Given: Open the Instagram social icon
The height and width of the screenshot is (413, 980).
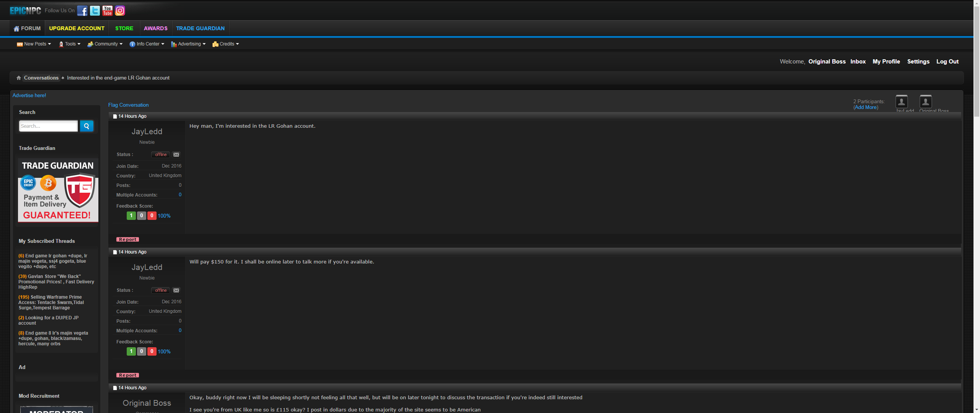Looking at the screenshot, I should 120,11.
